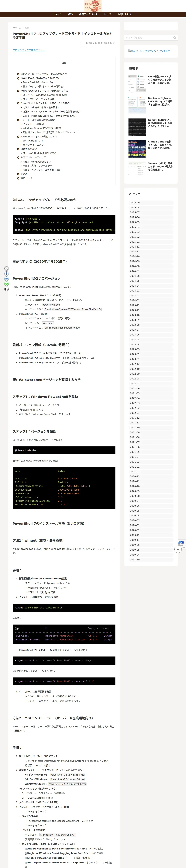
Task: Share the article on X
Action: click(x=6, y=269)
